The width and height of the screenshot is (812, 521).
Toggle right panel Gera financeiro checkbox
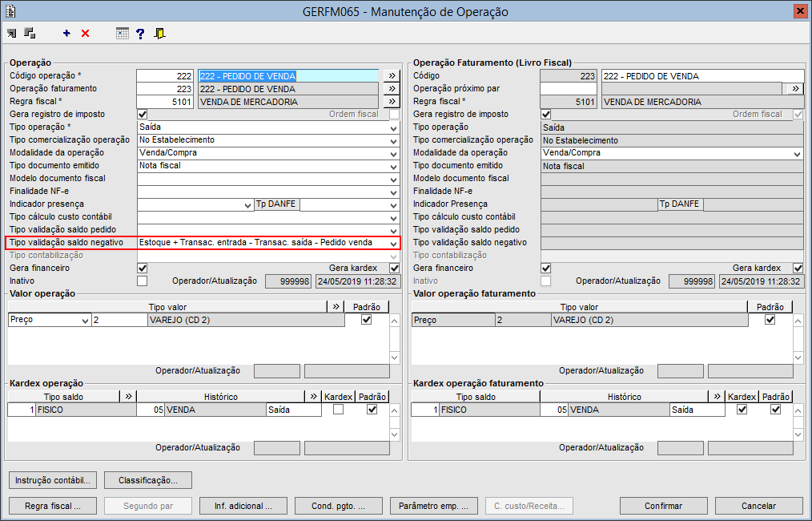click(x=546, y=268)
